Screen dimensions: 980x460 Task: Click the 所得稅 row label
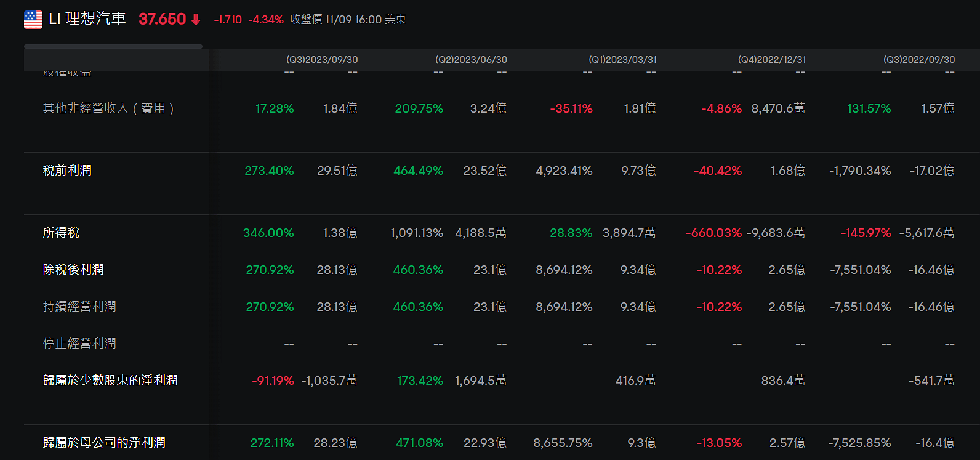click(x=61, y=233)
